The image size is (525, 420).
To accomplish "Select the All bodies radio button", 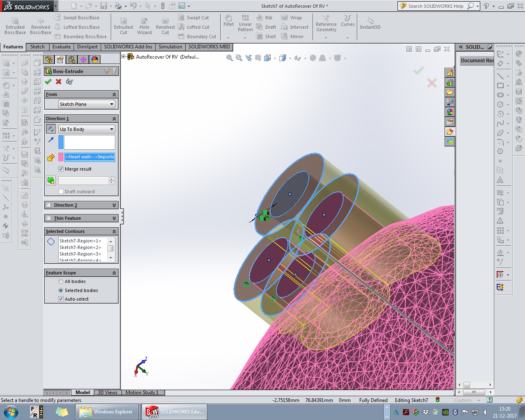I will point(61,281).
